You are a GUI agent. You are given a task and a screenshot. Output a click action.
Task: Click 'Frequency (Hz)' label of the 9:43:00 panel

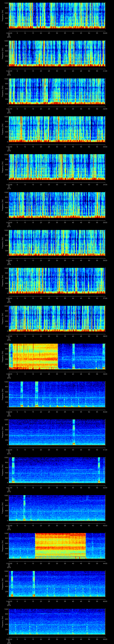click(x=3, y=546)
